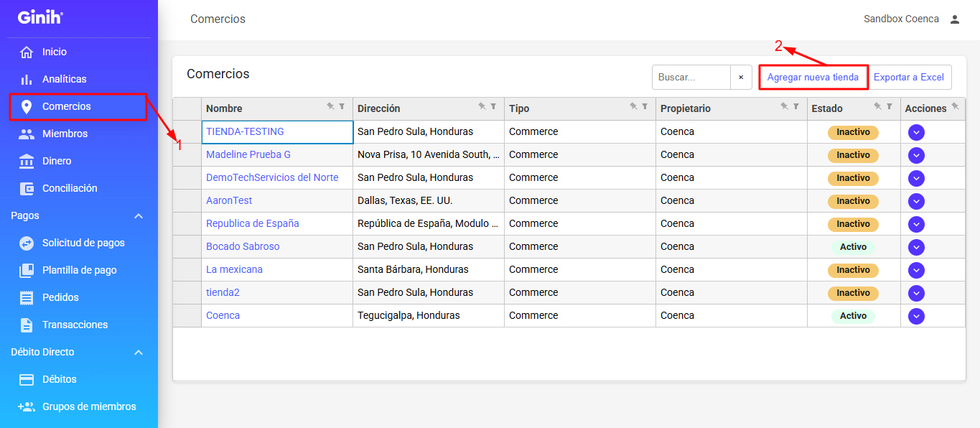Click the user account icon in header

pyautogui.click(x=955, y=19)
